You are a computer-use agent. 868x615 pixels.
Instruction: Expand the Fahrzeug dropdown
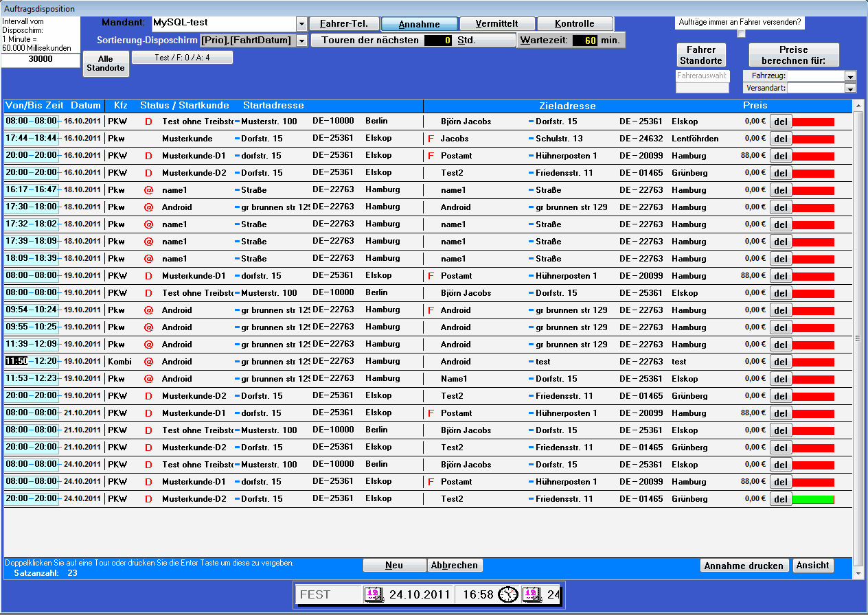[x=851, y=76]
